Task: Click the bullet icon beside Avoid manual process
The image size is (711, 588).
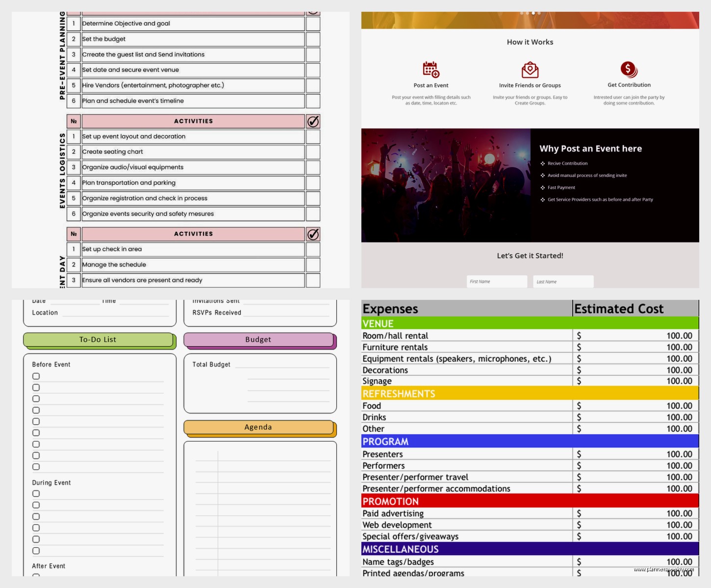Action: click(x=542, y=175)
